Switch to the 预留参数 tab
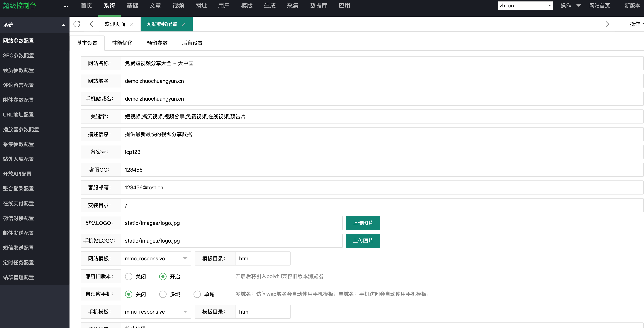The image size is (644, 328). tap(157, 43)
